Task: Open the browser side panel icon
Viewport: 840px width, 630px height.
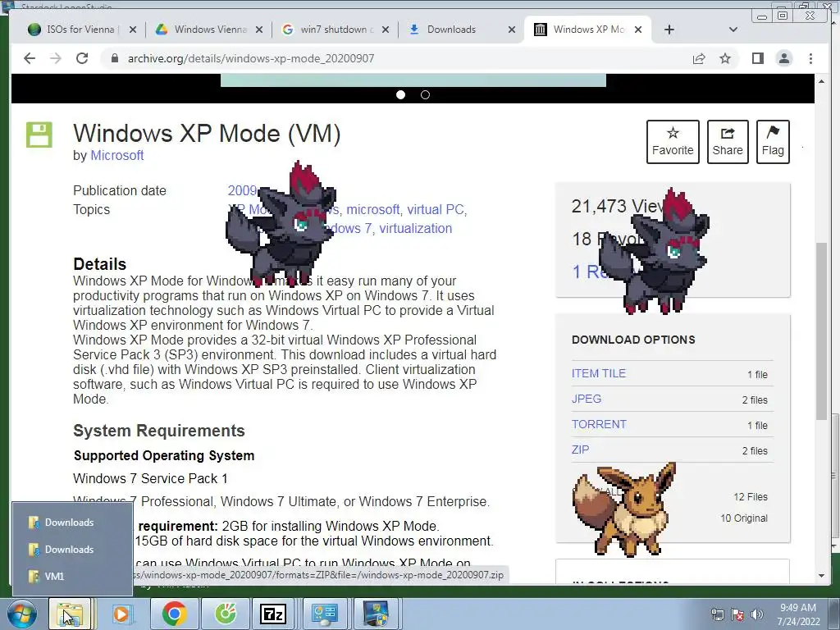Action: tap(757, 58)
